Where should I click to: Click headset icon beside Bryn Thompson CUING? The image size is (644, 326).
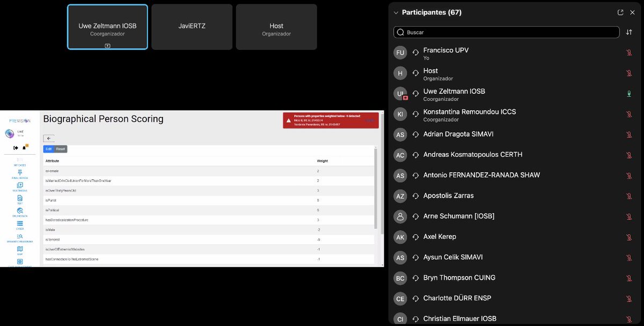click(415, 278)
